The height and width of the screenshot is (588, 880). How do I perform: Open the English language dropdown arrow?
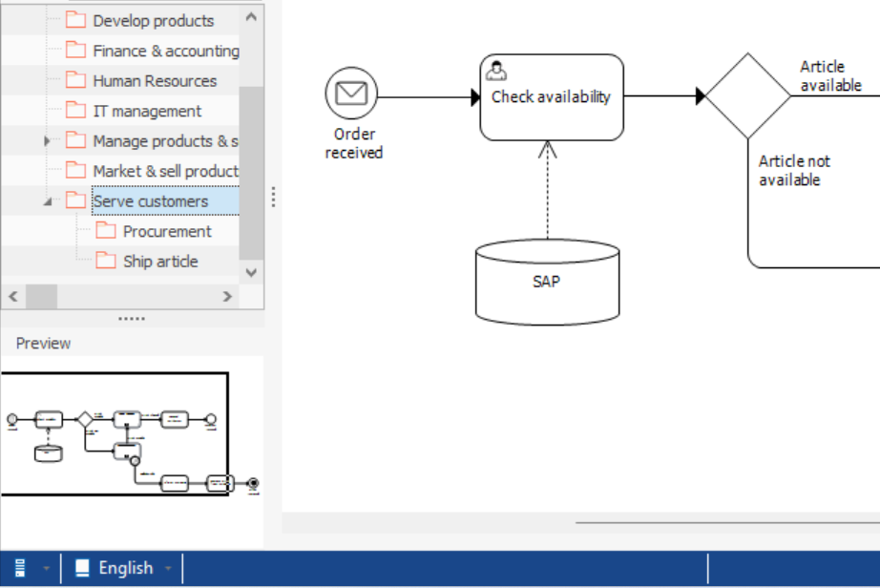click(x=168, y=568)
